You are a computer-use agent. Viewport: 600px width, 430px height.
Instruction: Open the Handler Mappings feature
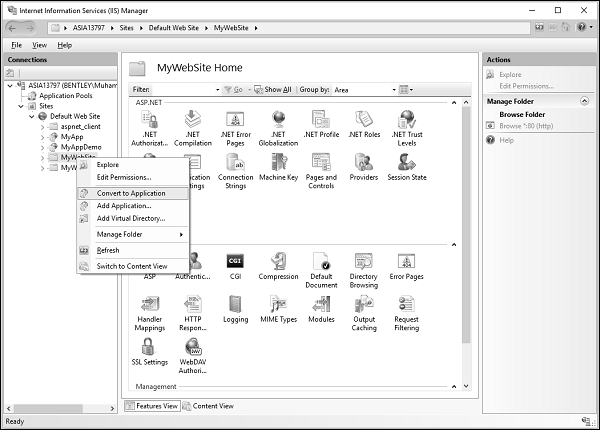(150, 313)
